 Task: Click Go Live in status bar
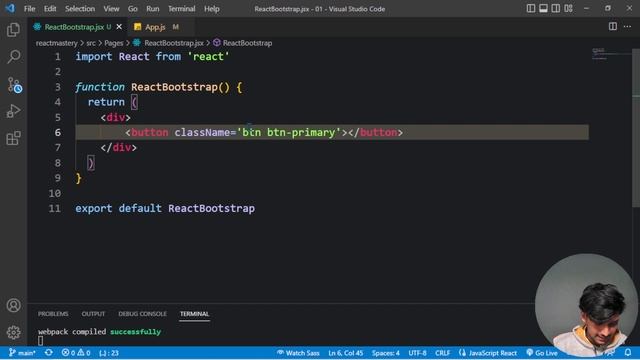coord(542,353)
